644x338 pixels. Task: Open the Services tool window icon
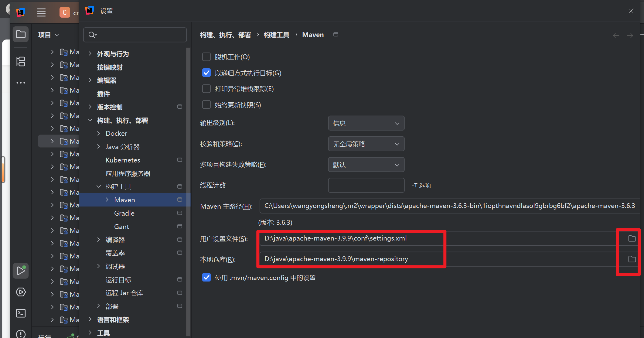click(21, 292)
